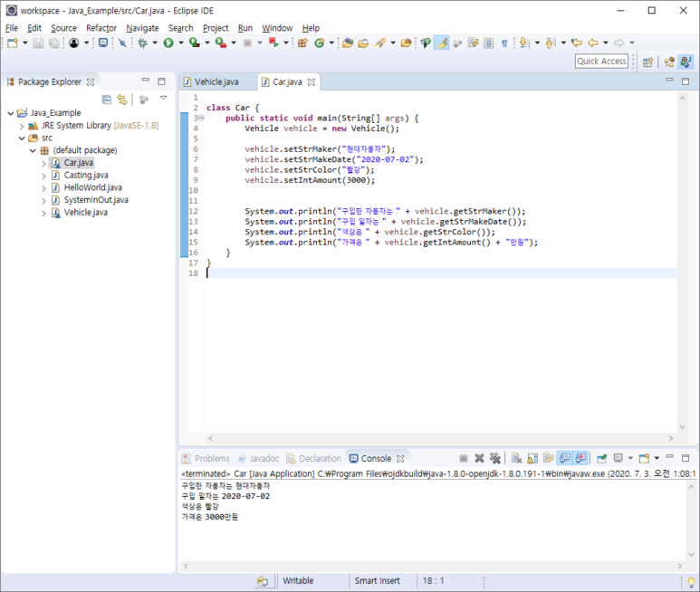Select HelloWorld.java in Package Explorer

93,187
